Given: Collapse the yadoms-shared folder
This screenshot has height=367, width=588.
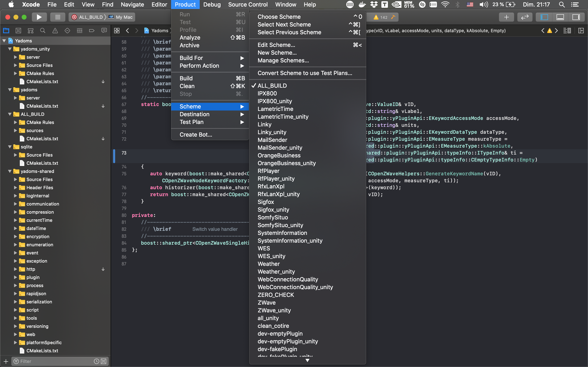Looking at the screenshot, I should pyautogui.click(x=10, y=171).
